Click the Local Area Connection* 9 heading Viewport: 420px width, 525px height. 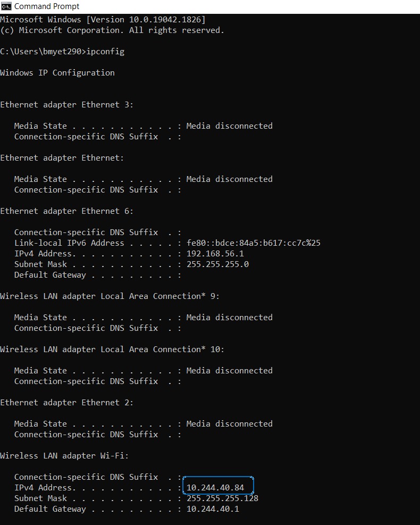(x=110, y=296)
